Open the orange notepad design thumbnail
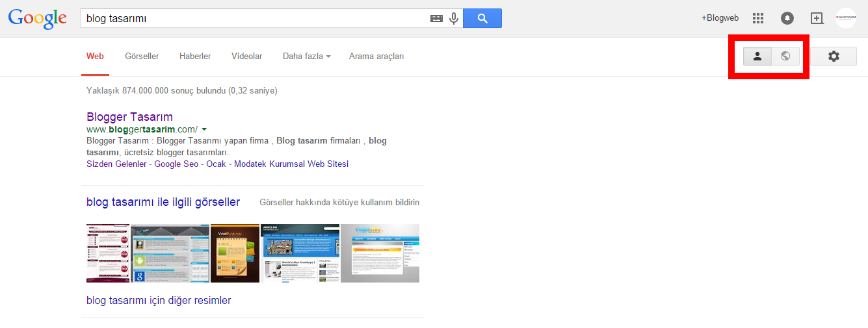The height and width of the screenshot is (328, 868). point(235,253)
